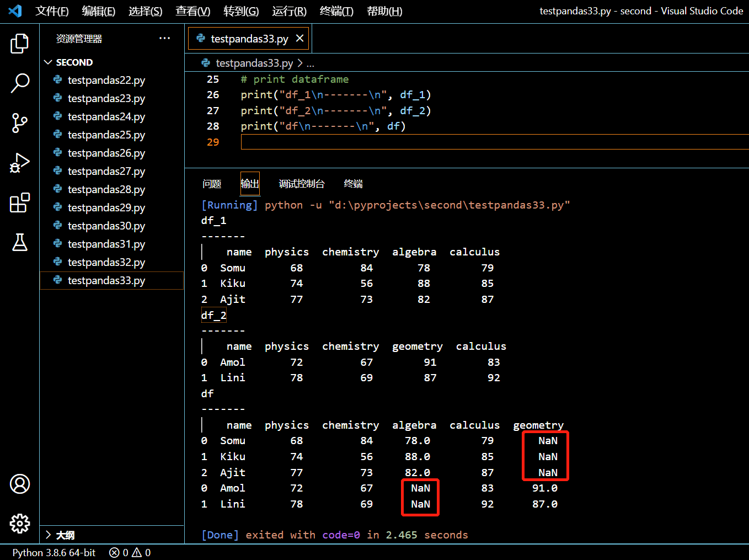Viewport: 749px width, 560px height.
Task: Open the Run and Debug view icon
Action: coord(19,163)
